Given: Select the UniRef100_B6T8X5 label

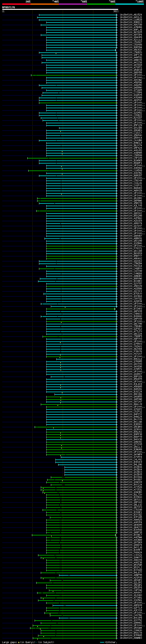Looking at the screenshot, I should [x=131, y=32].
